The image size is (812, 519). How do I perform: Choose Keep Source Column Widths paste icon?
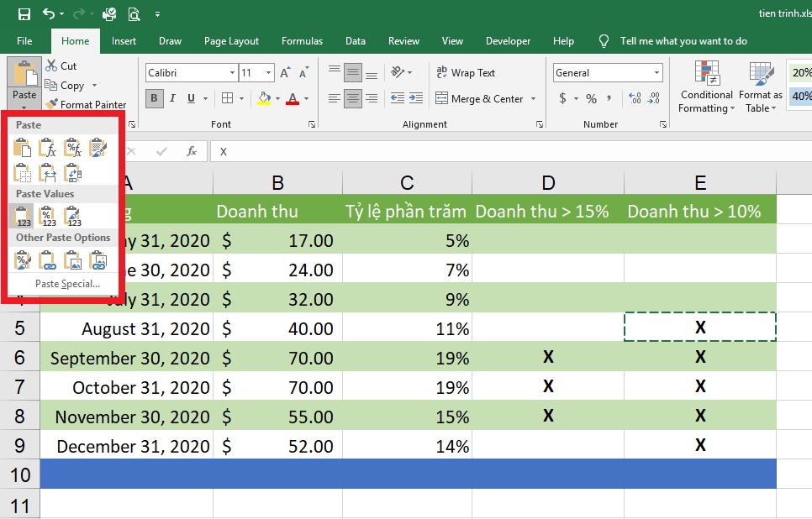tap(48, 173)
